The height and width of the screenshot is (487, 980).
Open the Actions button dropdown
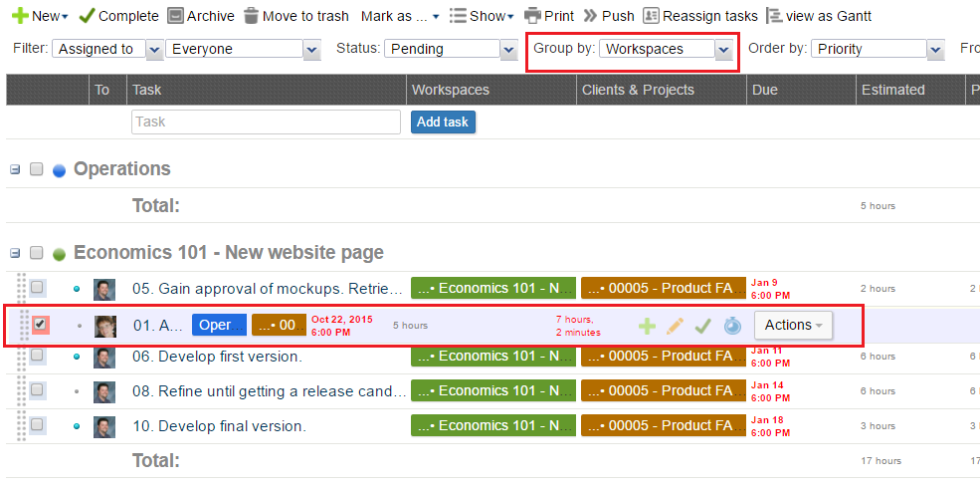tap(793, 325)
